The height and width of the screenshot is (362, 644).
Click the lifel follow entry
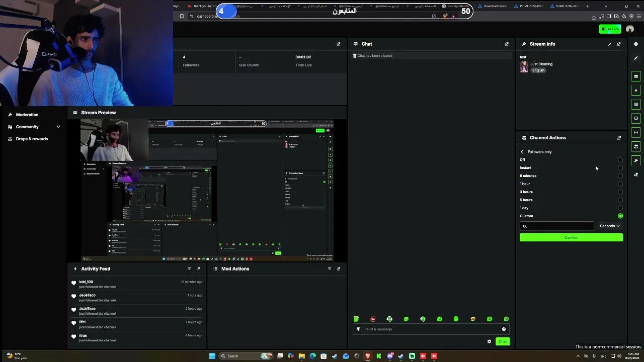point(137,325)
